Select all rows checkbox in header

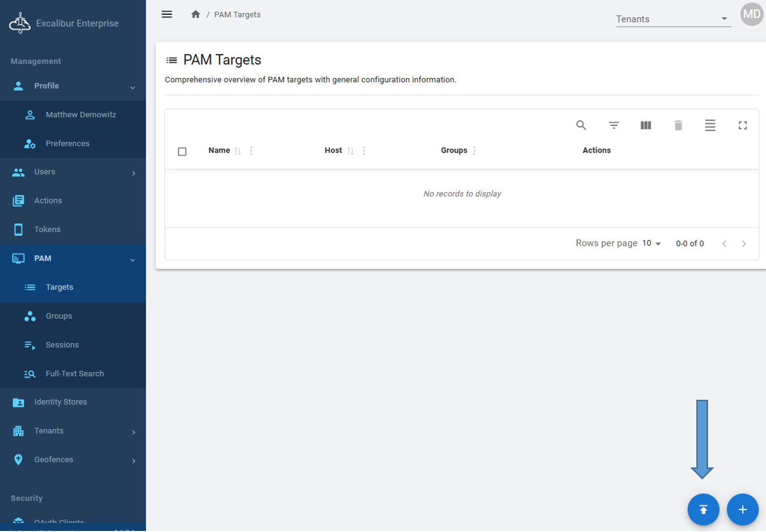(x=182, y=151)
